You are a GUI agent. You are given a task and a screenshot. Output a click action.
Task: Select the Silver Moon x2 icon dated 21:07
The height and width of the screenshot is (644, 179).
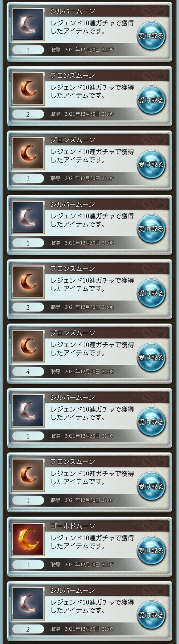pyautogui.click(x=28, y=604)
